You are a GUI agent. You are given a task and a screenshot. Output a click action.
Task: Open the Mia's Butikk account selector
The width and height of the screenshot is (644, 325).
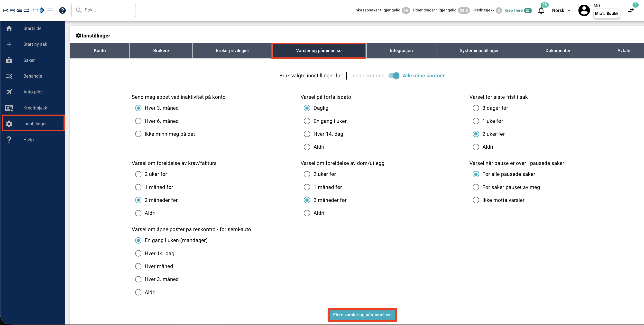click(607, 13)
